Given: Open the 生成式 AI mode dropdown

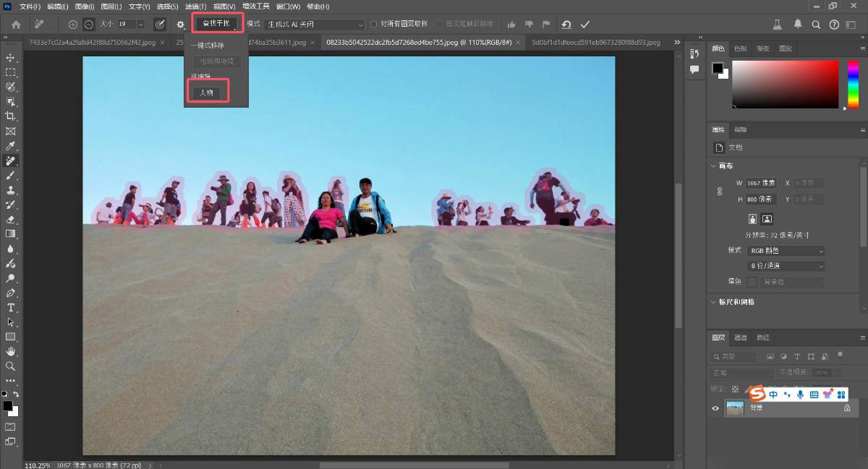Looking at the screenshot, I should [x=315, y=25].
